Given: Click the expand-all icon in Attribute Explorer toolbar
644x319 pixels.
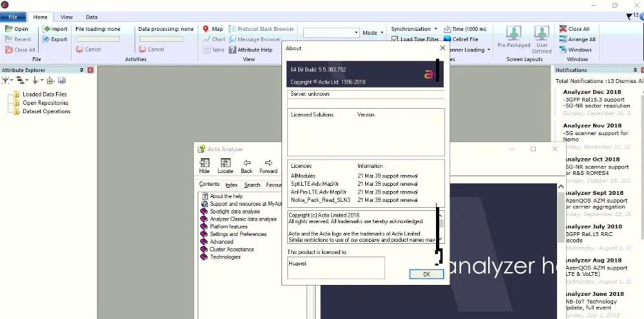Looking at the screenshot, I should pos(50,80).
